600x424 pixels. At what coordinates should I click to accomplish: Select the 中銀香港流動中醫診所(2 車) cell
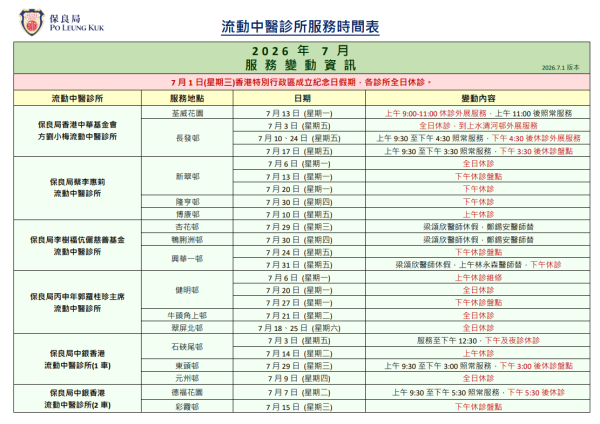77,399
